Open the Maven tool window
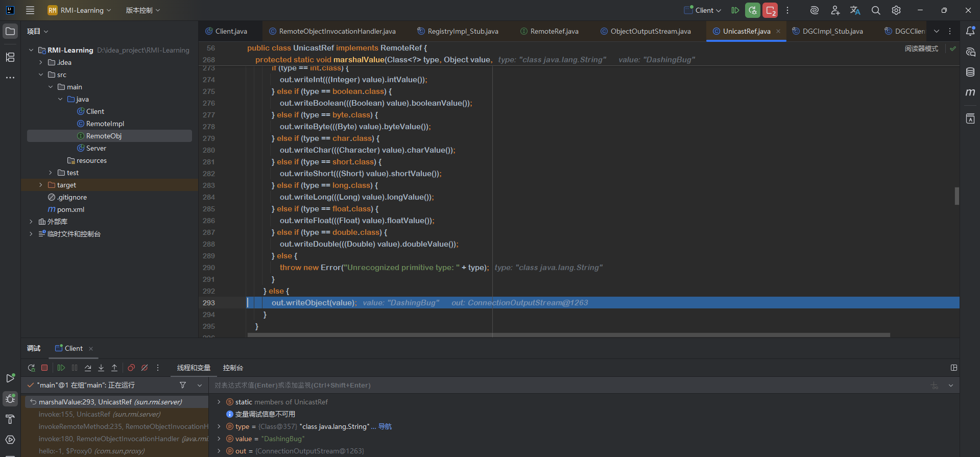This screenshot has height=457, width=980. coord(970,92)
